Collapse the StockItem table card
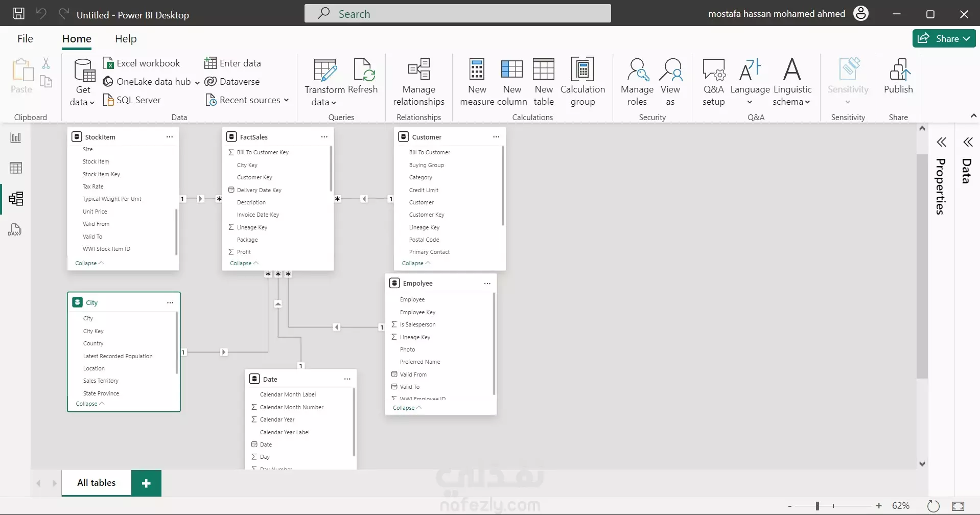 [89, 263]
